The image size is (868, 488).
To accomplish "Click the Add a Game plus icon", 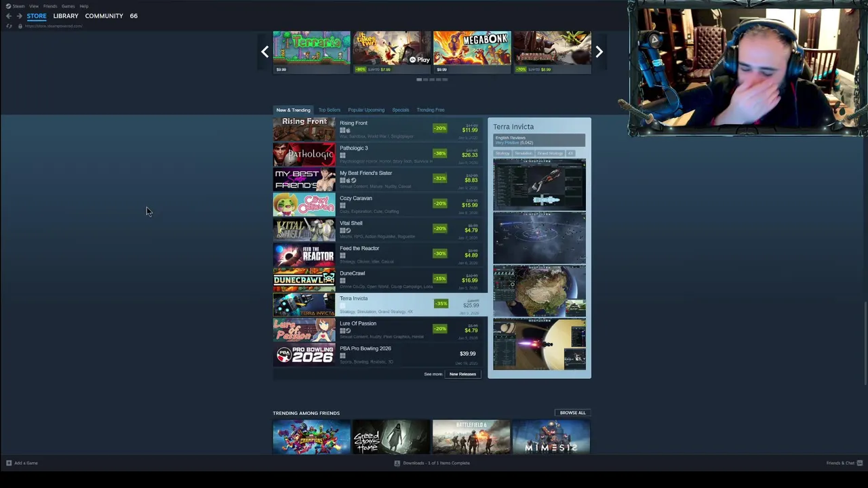I will point(9,463).
